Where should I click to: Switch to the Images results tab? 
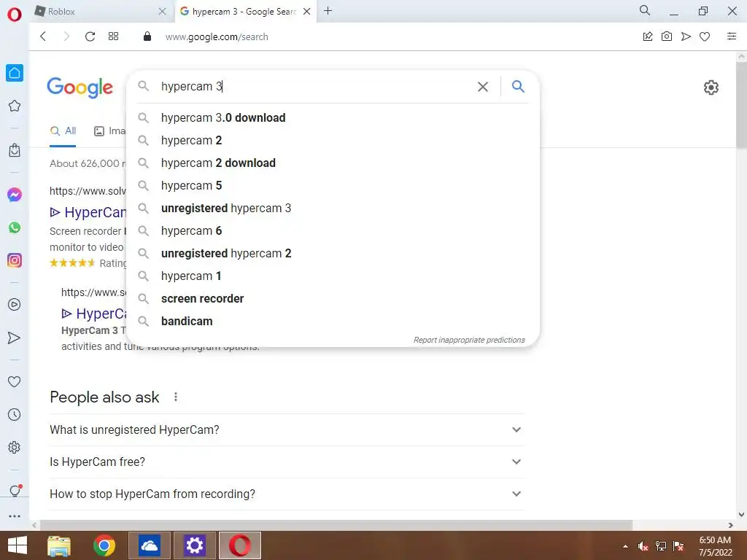click(x=110, y=131)
